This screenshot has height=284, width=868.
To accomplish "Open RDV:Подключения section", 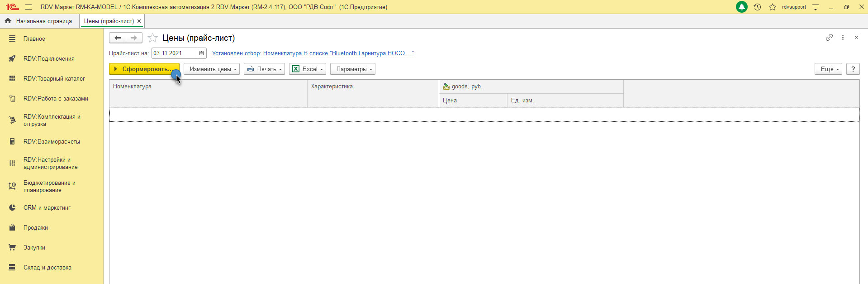I will [52, 58].
